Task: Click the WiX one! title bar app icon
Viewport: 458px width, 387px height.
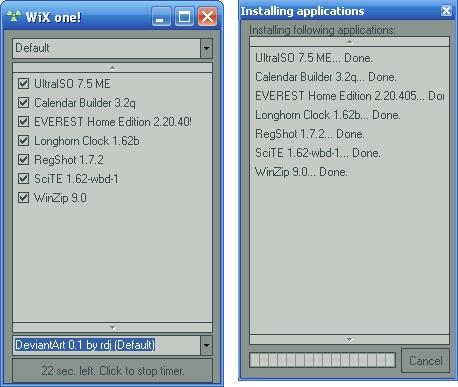Action: pyautogui.click(x=14, y=16)
